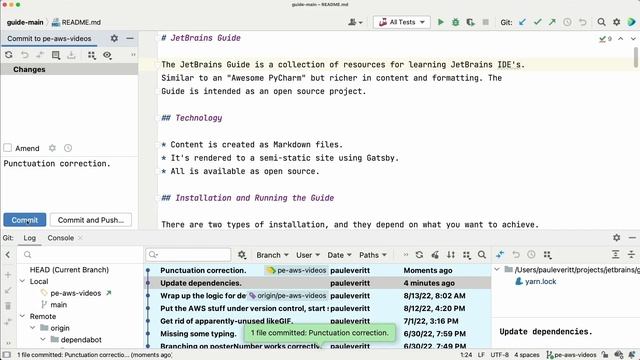Open Git tool window settings gear
Viewport: 640px width, 360px height.
pos(616,238)
